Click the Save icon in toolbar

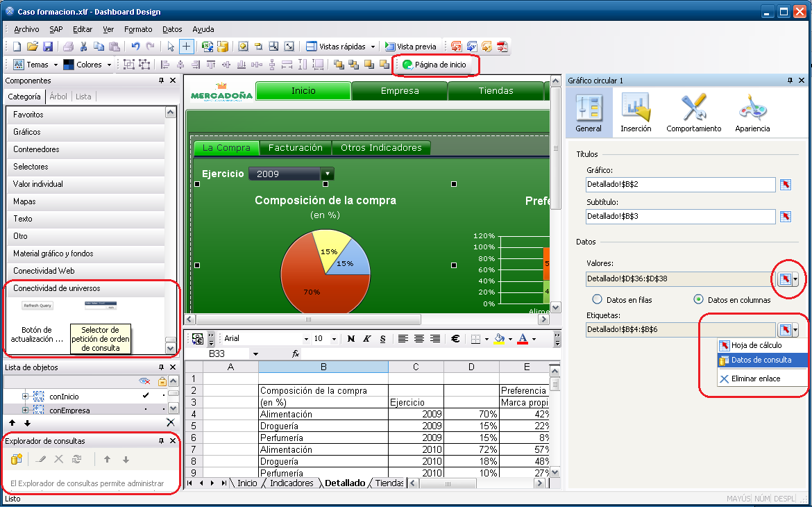[48, 47]
